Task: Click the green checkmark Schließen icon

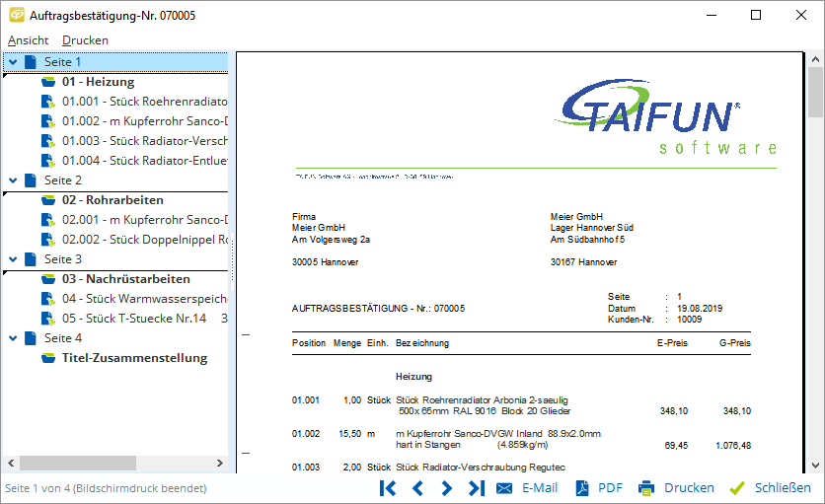Action: click(737, 488)
